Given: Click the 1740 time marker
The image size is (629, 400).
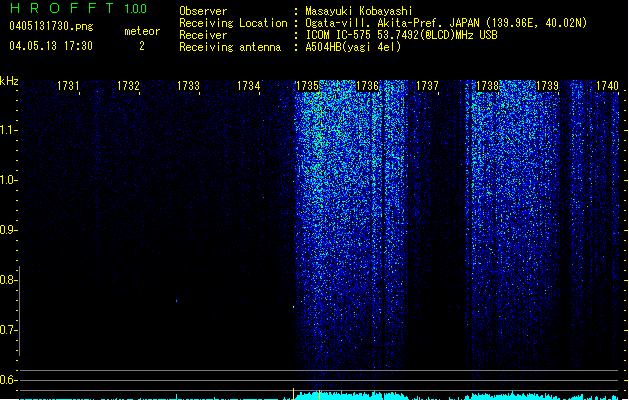Looking at the screenshot, I should pyautogui.click(x=607, y=86).
